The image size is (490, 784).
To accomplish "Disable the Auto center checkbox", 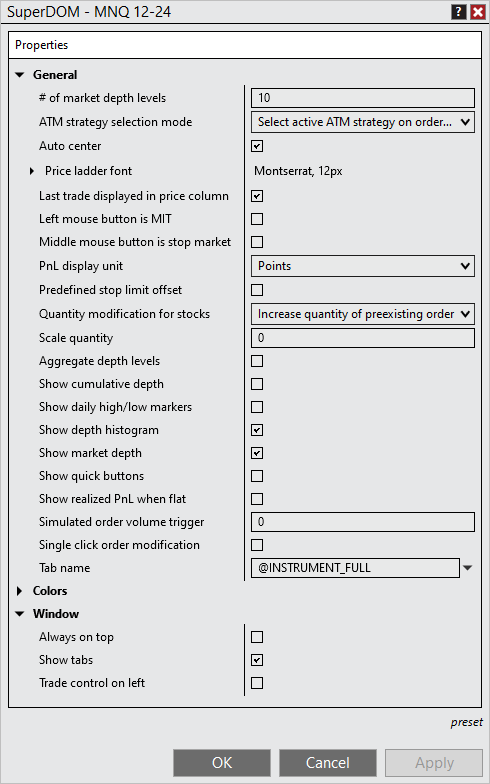I will (257, 146).
